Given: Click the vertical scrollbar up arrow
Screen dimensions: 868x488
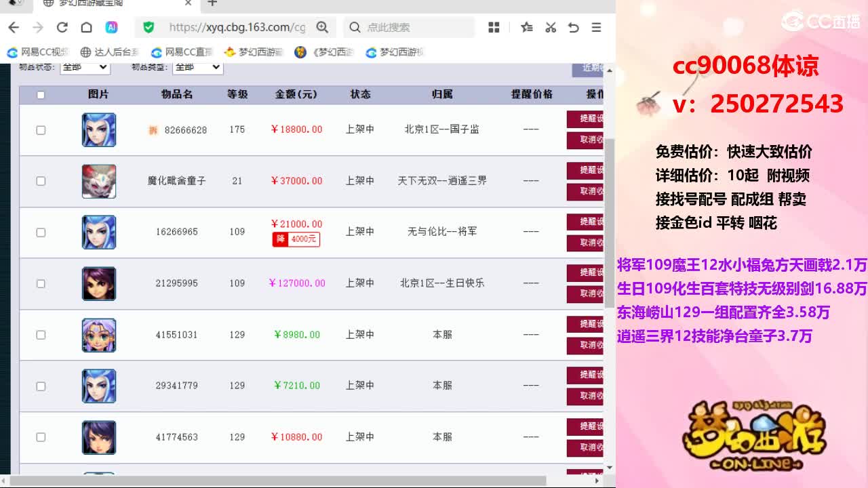Looking at the screenshot, I should [x=609, y=70].
